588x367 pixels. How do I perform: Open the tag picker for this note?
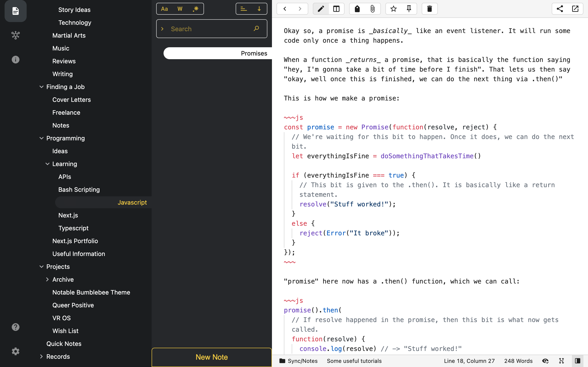pyautogui.click(x=357, y=8)
